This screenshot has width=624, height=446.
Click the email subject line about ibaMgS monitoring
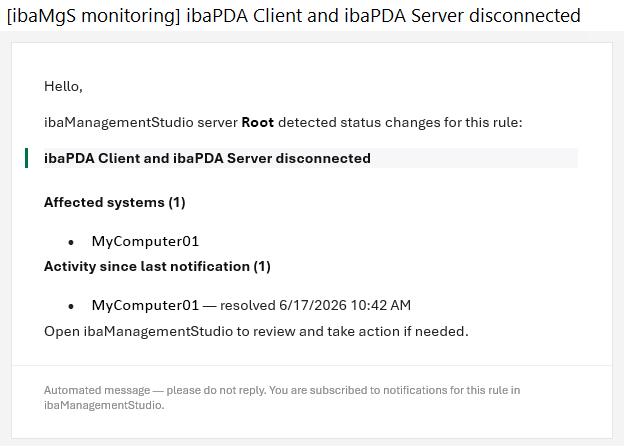[294, 16]
